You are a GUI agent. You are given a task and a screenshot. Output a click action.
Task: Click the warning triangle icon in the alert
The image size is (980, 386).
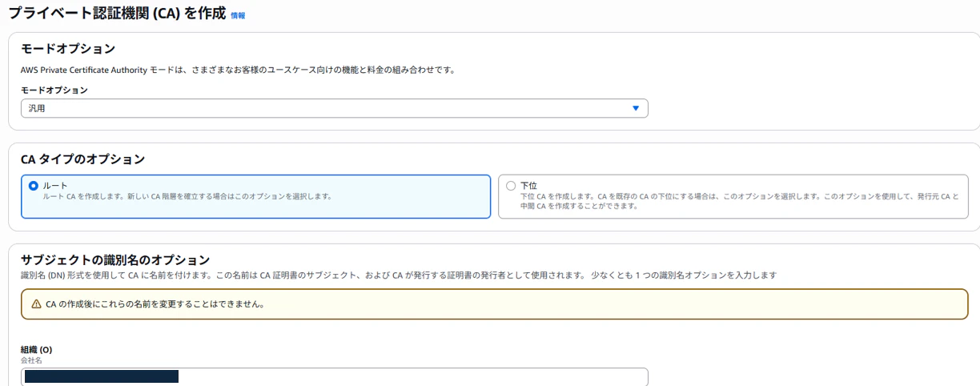(36, 304)
